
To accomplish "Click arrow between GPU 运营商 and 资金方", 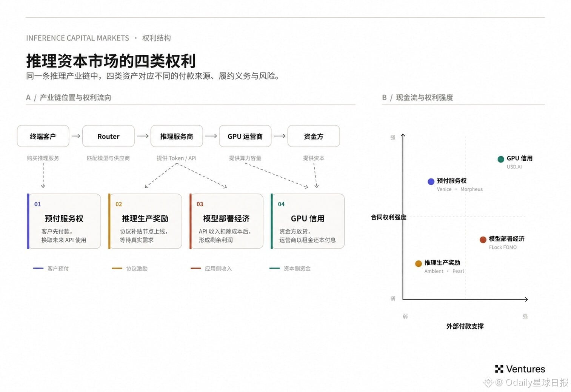I will point(280,136).
